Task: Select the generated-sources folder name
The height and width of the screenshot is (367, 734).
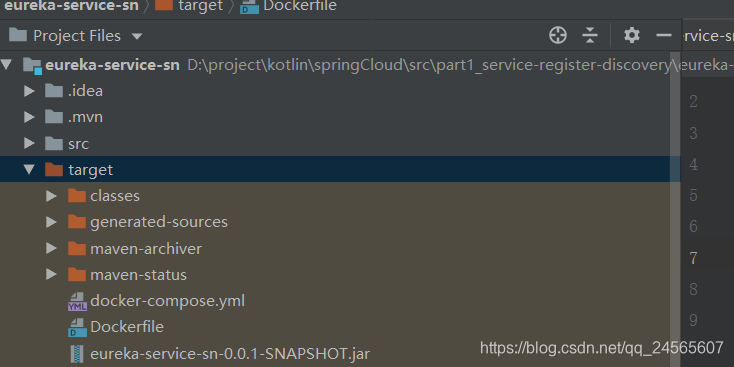Action: (x=159, y=222)
